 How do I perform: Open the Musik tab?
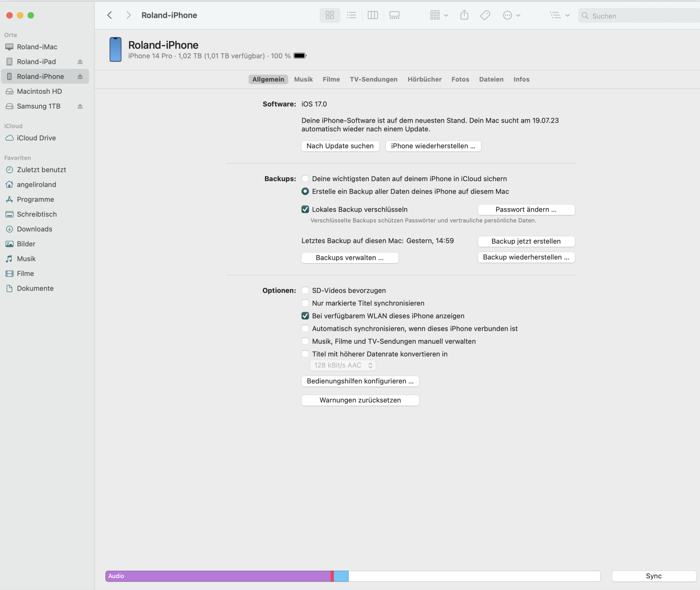tap(303, 79)
